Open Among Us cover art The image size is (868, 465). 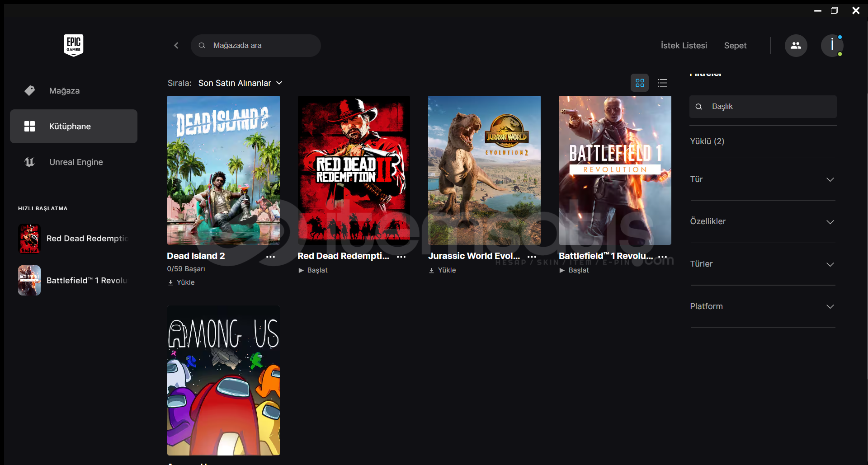pyautogui.click(x=223, y=380)
